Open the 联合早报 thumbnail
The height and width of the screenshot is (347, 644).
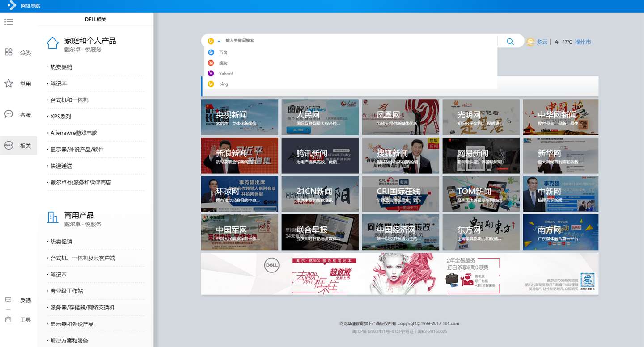(x=320, y=232)
